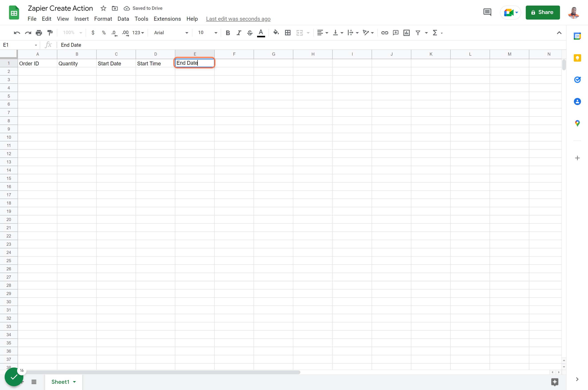Image resolution: width=588 pixels, height=390 pixels.
Task: Open Google Tasks side panel
Action: pos(577,80)
